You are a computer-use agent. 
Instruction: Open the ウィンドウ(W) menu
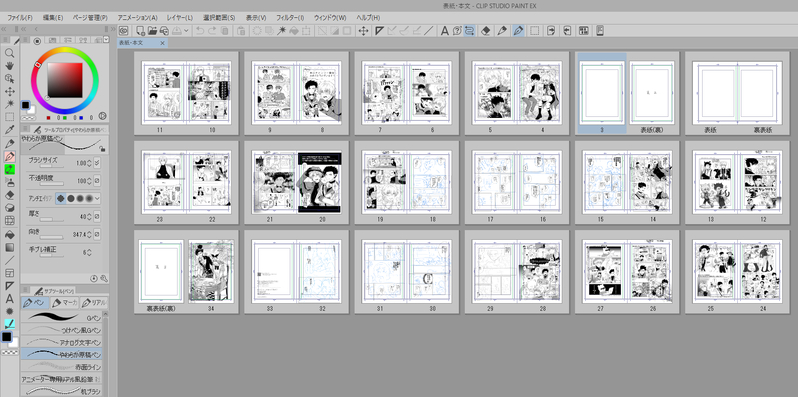click(330, 18)
